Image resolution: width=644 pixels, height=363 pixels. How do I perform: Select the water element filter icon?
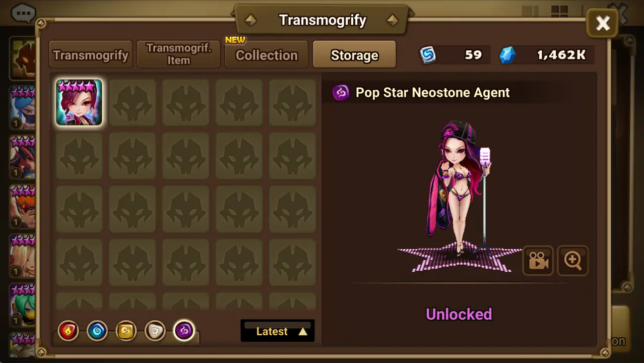pos(97,331)
